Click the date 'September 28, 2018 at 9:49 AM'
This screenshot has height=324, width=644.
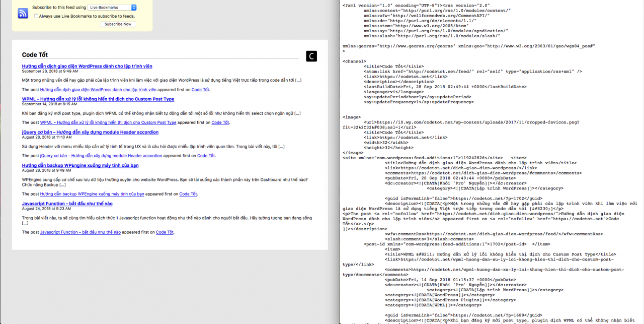tap(50, 71)
